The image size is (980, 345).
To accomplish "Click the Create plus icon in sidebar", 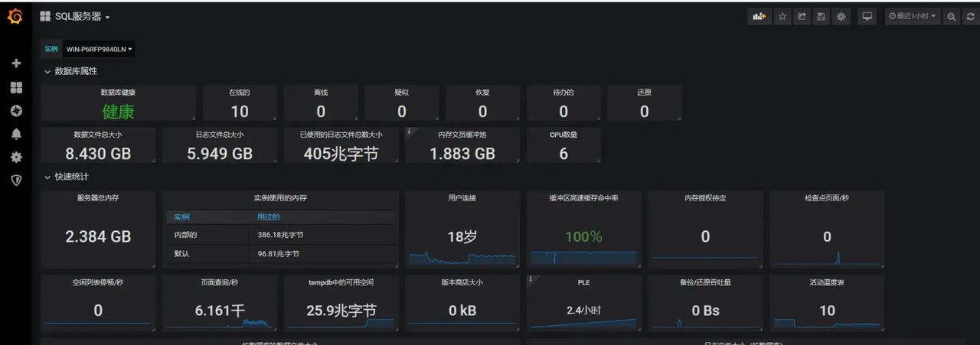I will [16, 63].
